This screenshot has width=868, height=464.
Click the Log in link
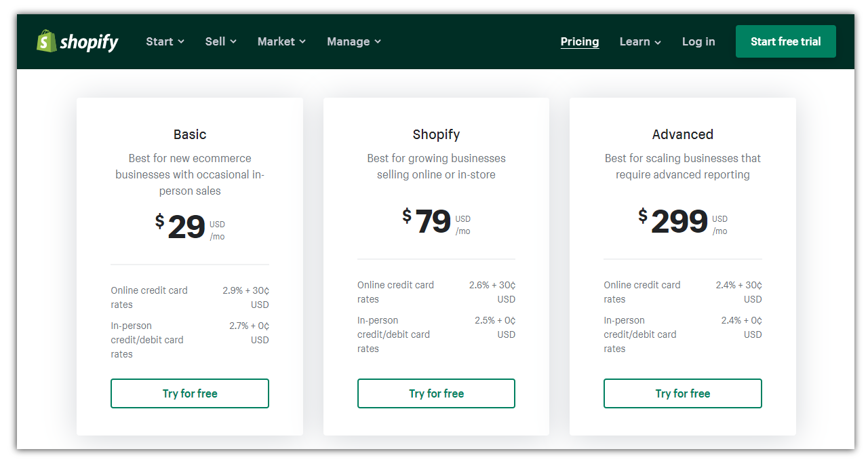pos(698,41)
